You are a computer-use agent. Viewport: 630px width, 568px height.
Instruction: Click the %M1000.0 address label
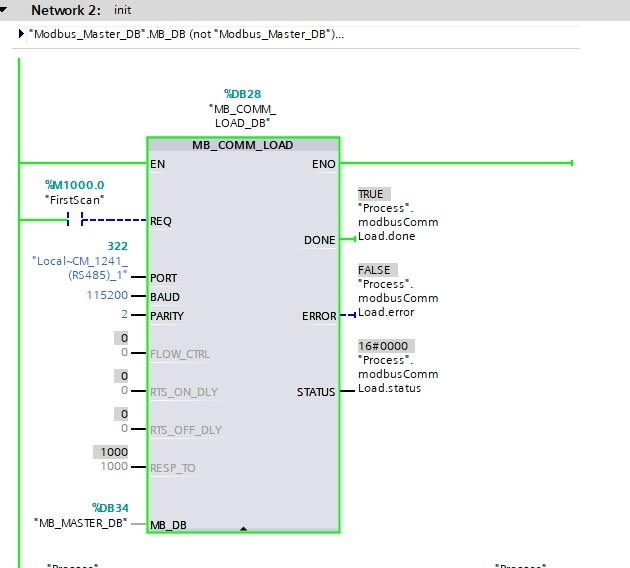coord(75,185)
